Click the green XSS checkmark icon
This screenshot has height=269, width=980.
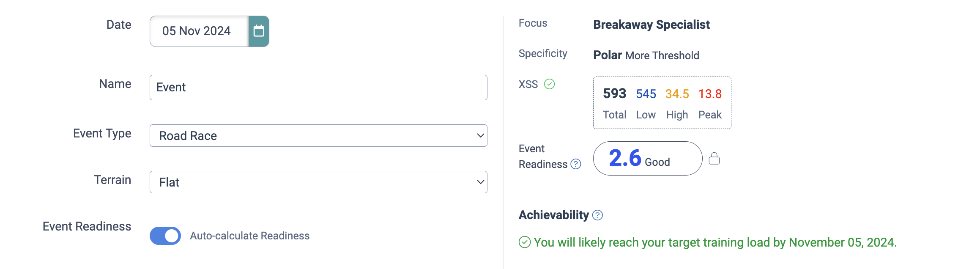point(549,84)
